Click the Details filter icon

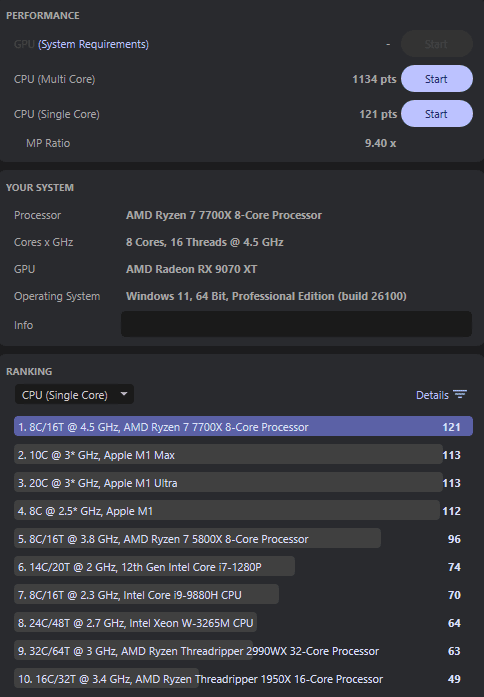pyautogui.click(x=460, y=394)
